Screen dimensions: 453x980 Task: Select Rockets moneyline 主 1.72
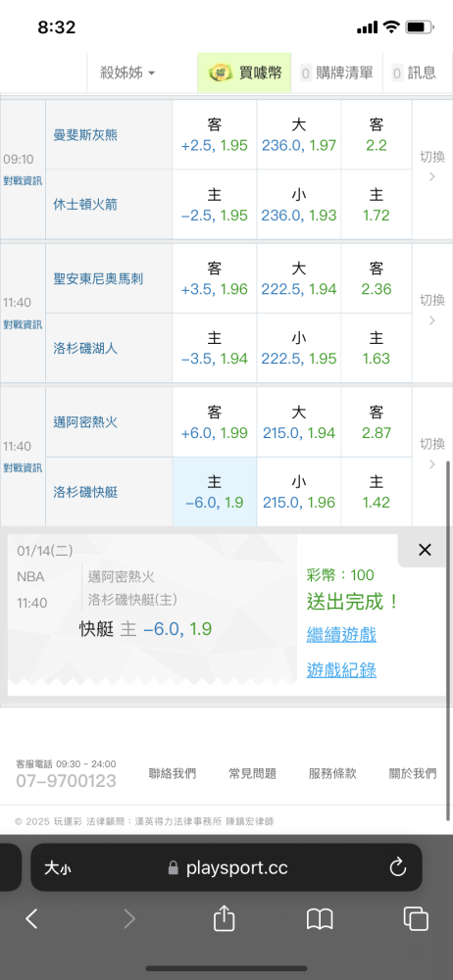point(377,205)
